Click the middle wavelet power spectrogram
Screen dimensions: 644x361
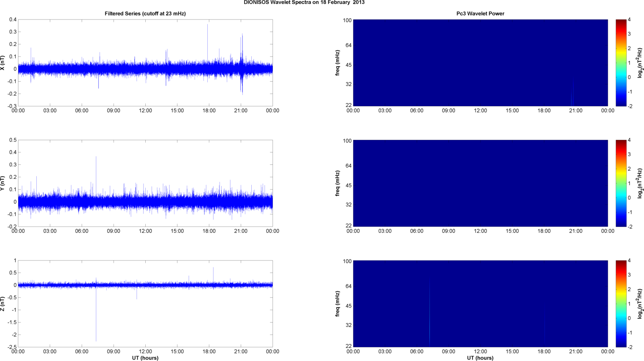click(x=480, y=183)
